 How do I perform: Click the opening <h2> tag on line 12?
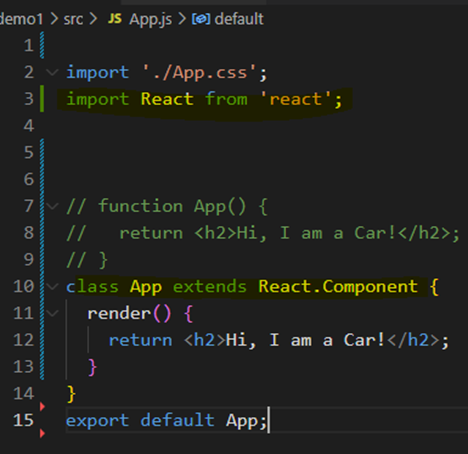[205, 340]
